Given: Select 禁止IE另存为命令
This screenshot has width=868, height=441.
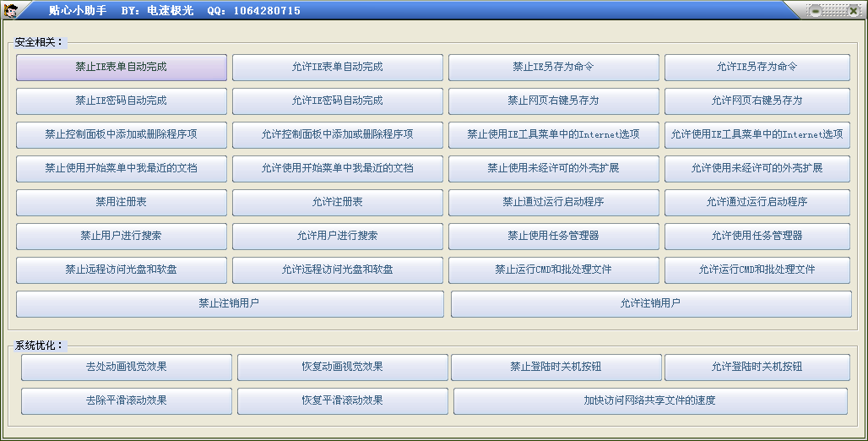Looking at the screenshot, I should (x=554, y=68).
